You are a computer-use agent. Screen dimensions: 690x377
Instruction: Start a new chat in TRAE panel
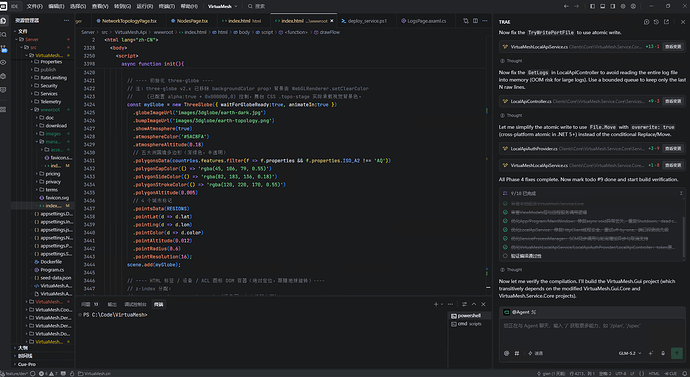point(646,22)
